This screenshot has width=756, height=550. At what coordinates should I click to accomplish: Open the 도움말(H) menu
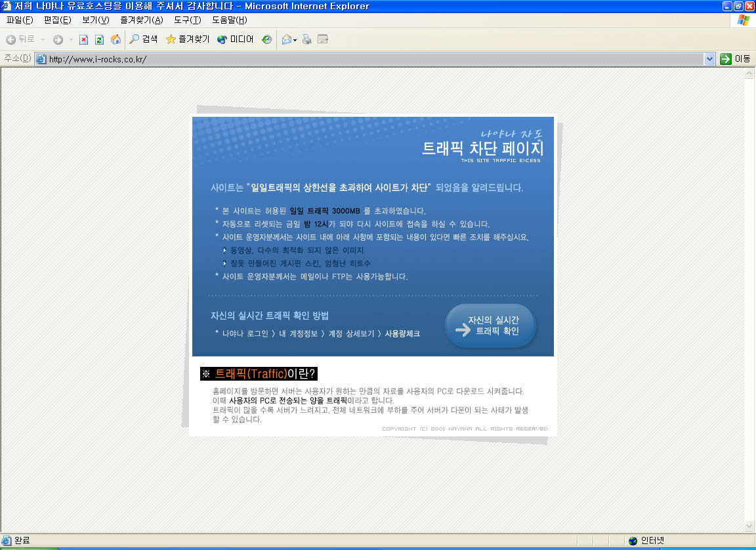(230, 20)
